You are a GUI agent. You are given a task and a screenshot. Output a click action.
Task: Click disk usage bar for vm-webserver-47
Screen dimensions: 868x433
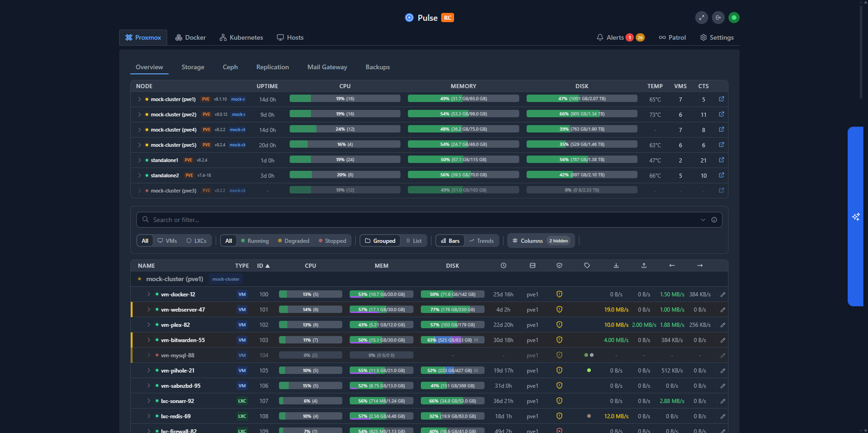(452, 309)
